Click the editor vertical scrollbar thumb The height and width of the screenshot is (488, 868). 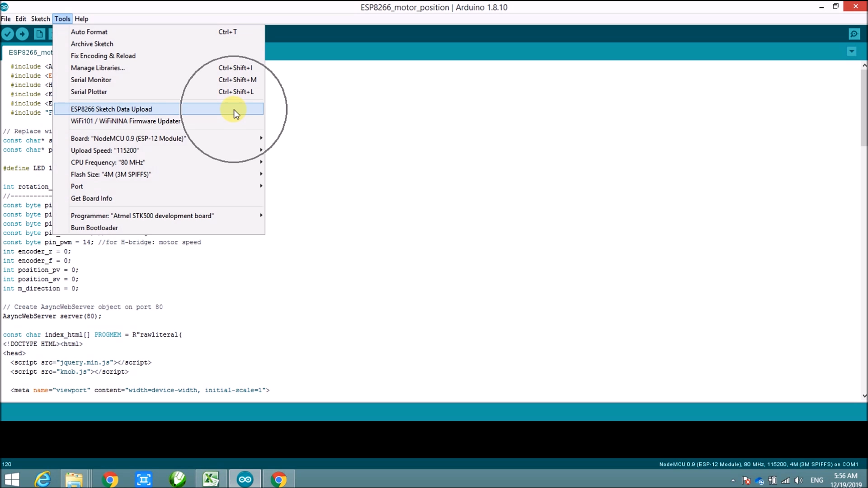click(x=864, y=108)
